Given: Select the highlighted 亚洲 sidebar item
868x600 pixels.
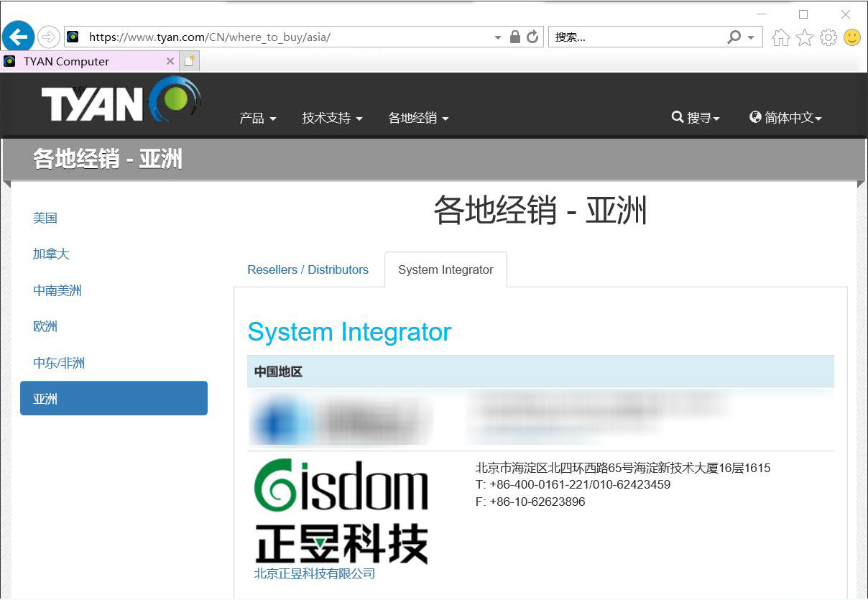Looking at the screenshot, I should pyautogui.click(x=114, y=398).
